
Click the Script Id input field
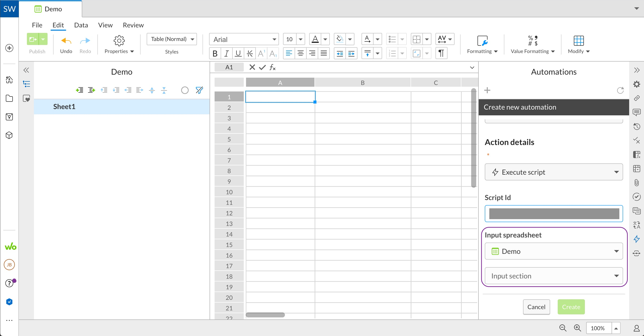point(553,214)
